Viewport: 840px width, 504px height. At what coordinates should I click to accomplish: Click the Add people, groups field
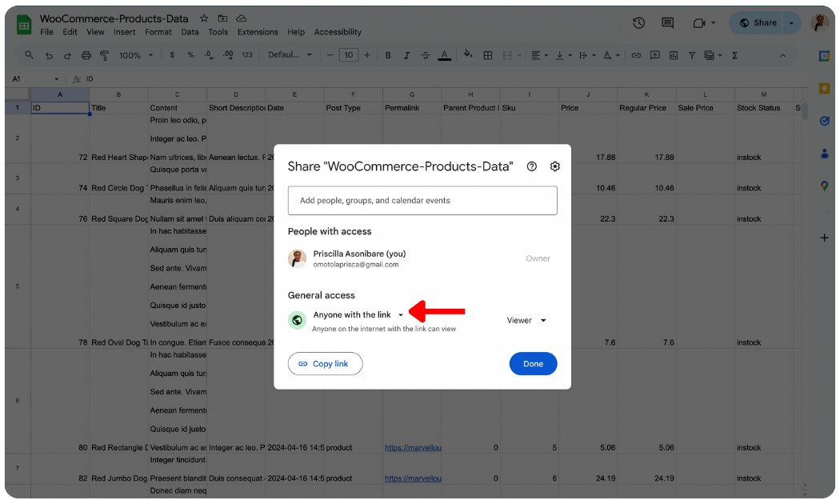pos(422,201)
